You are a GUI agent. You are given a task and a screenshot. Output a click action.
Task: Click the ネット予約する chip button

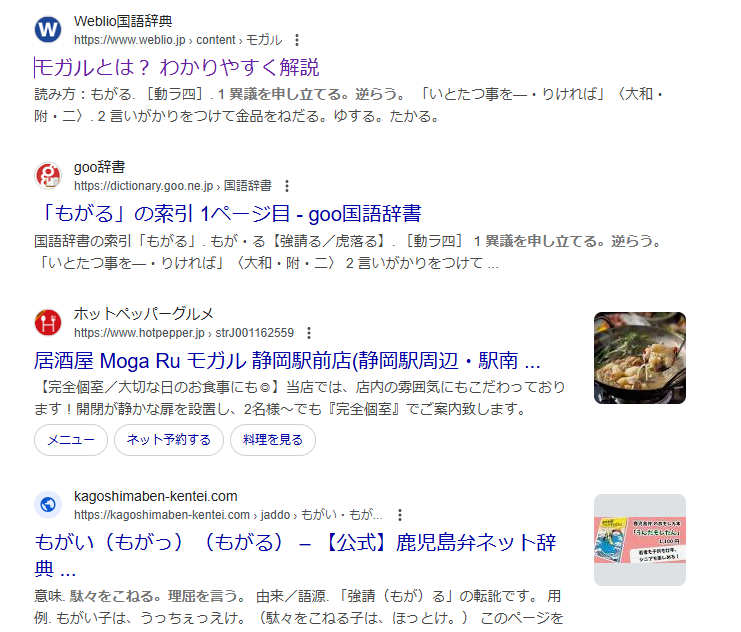pos(169,440)
